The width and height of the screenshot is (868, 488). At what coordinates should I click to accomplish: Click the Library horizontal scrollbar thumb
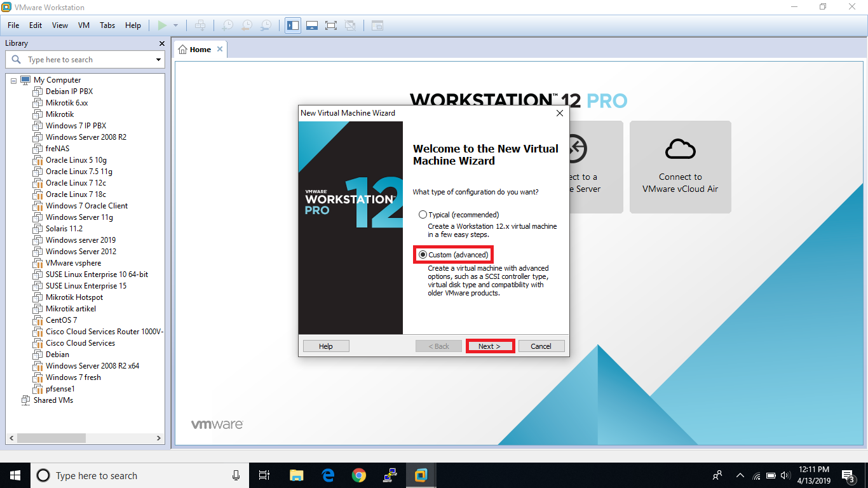click(51, 438)
